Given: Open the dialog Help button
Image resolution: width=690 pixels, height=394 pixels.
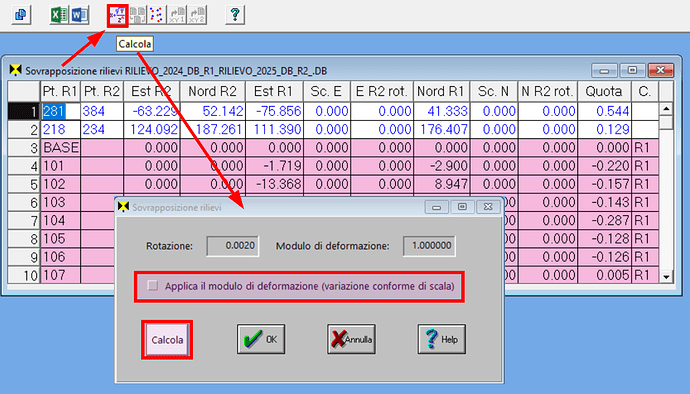Looking at the screenshot, I should coord(441,339).
